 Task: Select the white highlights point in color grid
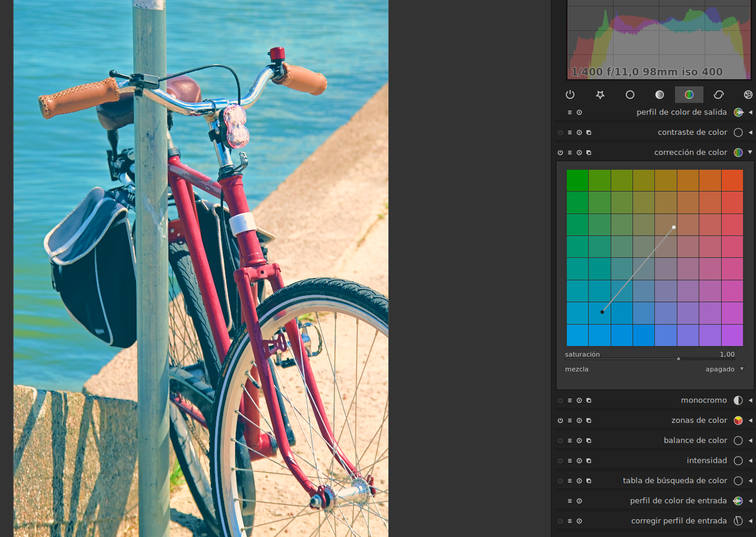pos(674,227)
